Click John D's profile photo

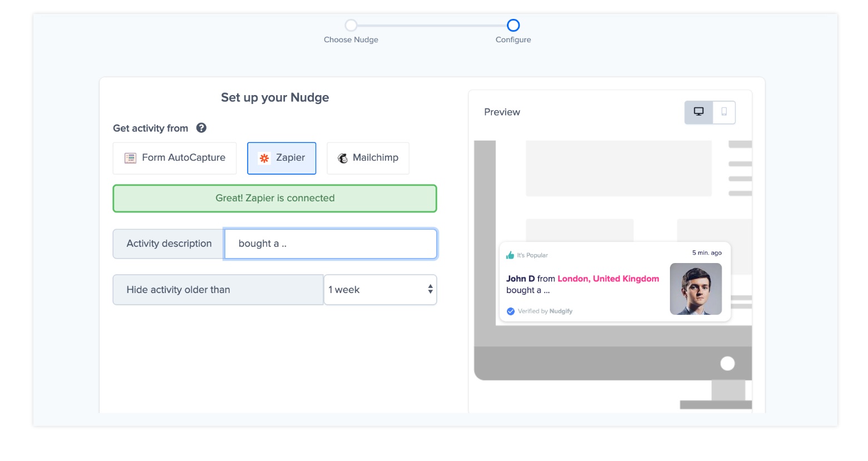696,289
